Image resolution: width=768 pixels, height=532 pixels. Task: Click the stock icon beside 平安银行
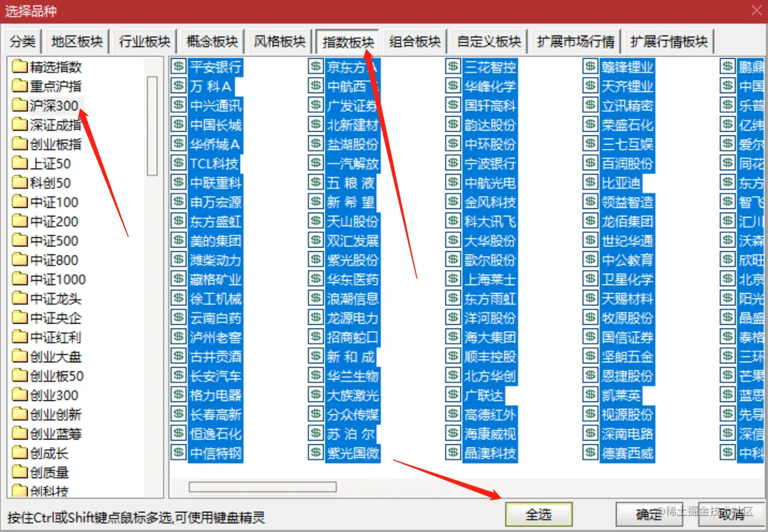point(178,67)
